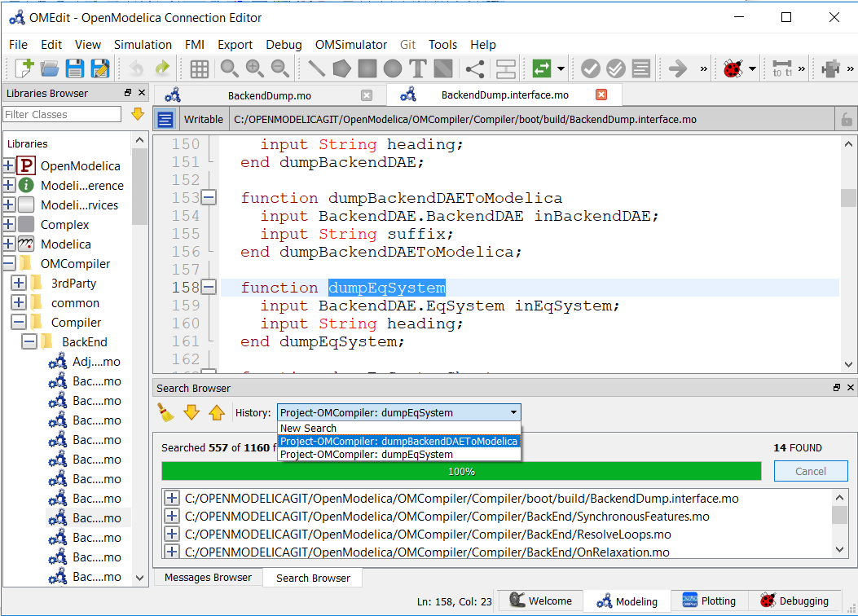Click the Cancel search button
The height and width of the screenshot is (616, 858).
point(810,471)
